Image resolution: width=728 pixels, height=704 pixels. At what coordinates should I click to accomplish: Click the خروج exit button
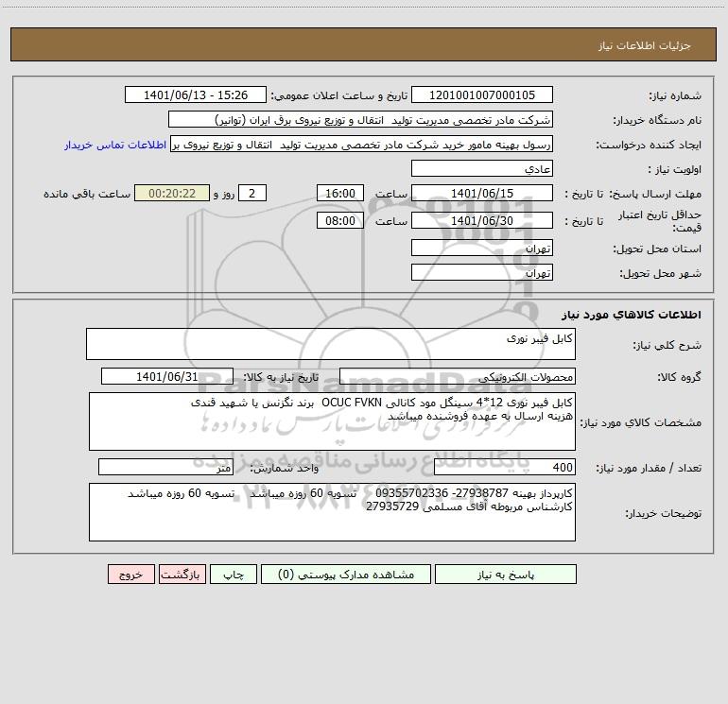tap(130, 574)
